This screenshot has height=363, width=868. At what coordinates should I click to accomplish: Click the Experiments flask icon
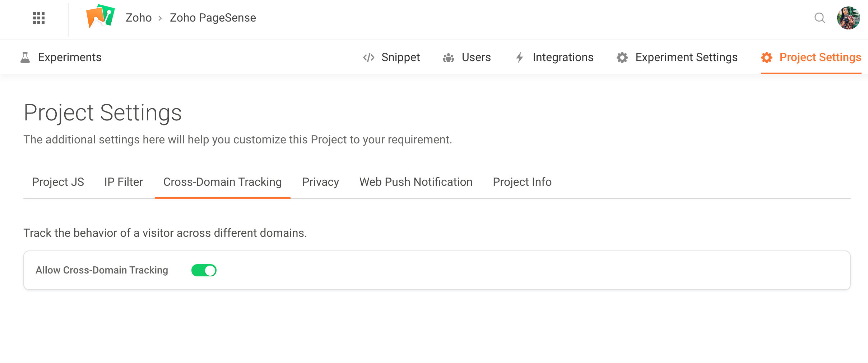25,58
